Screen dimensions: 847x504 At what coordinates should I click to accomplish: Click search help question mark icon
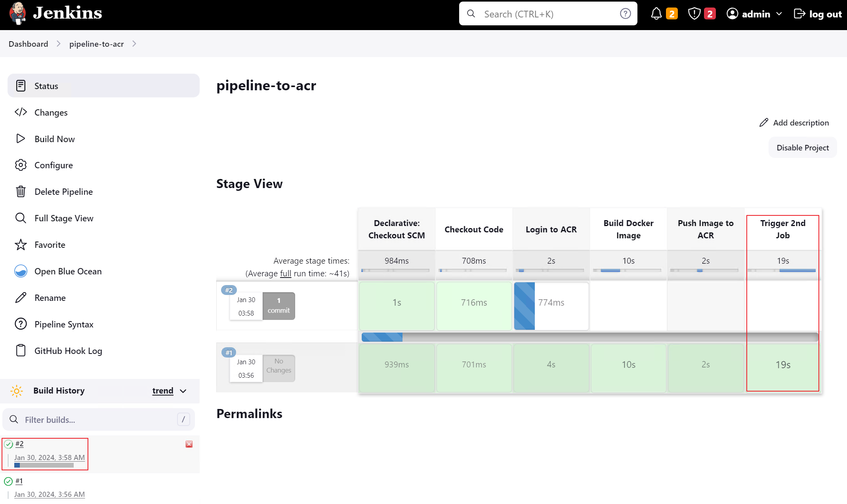click(625, 14)
